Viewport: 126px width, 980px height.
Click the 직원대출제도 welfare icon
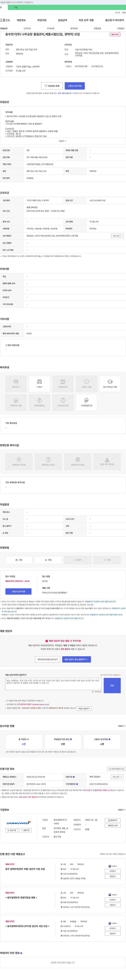point(40,403)
